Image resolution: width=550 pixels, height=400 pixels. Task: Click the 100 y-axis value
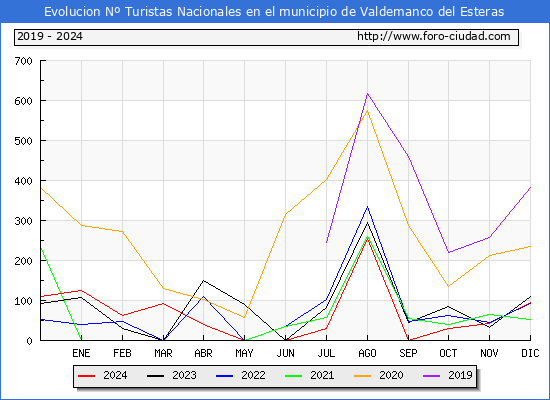24,301
